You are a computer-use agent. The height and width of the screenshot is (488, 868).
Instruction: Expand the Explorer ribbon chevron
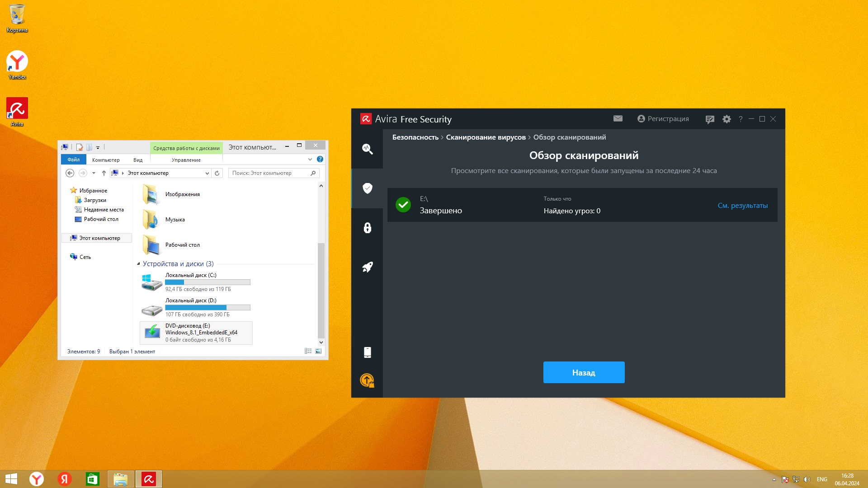pos(310,160)
